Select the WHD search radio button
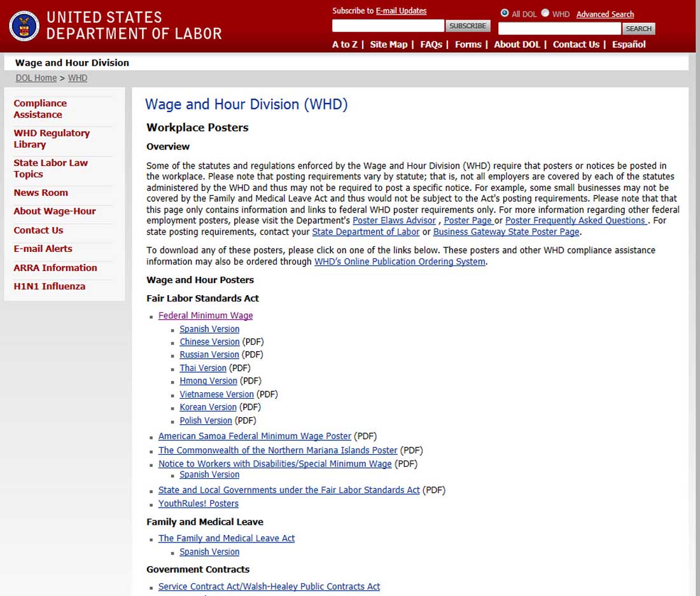The image size is (700, 596). coord(545,13)
